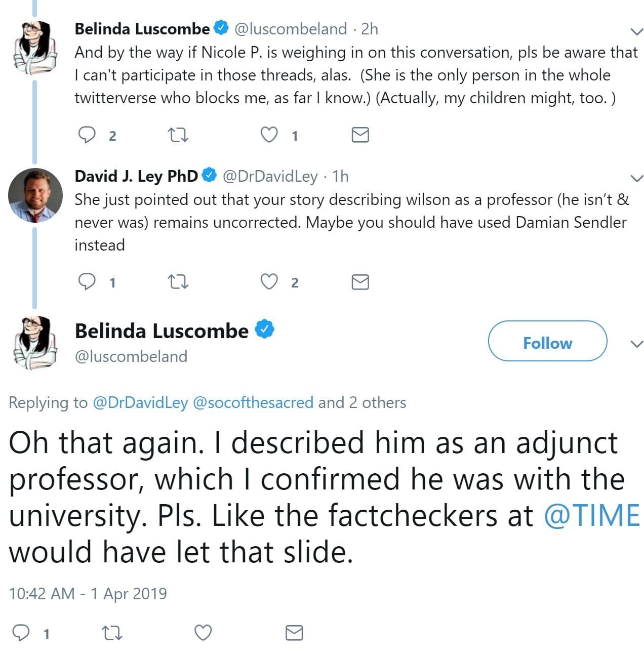Retweet the adjunct professor tweet

112,633
